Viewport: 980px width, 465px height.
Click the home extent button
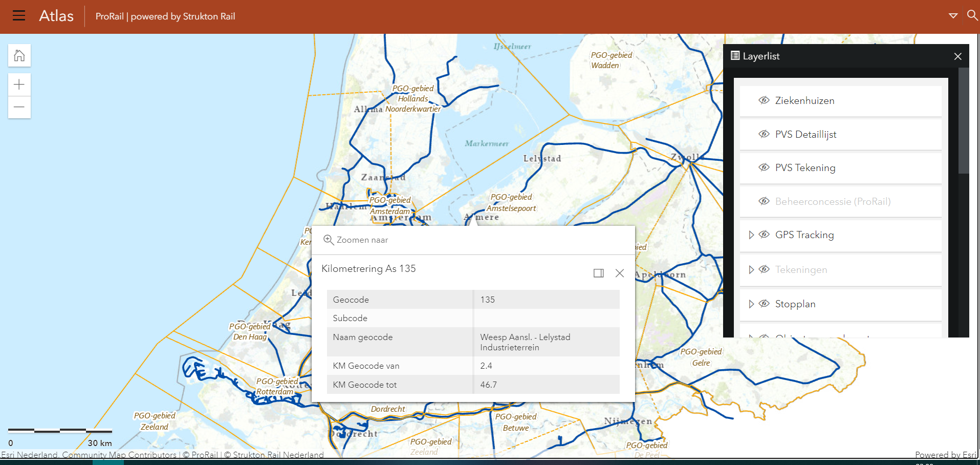click(19, 55)
